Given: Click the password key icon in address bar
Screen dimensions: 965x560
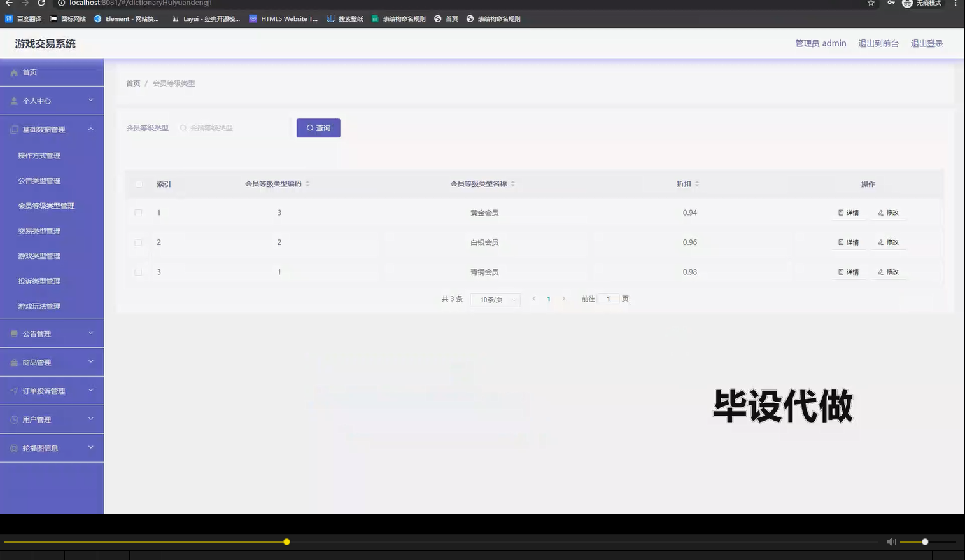Looking at the screenshot, I should click(891, 3).
